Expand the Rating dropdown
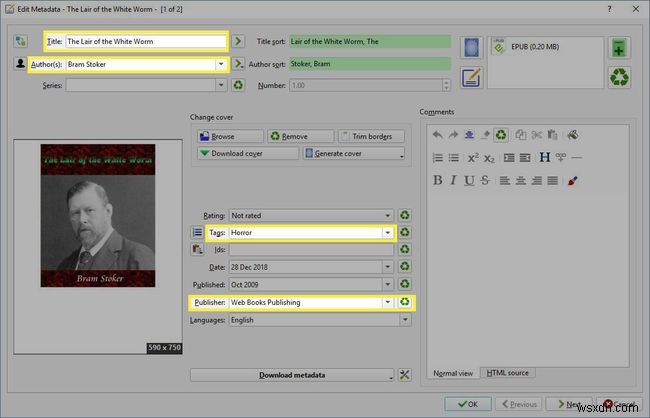This screenshot has width=650, height=418. (387, 215)
